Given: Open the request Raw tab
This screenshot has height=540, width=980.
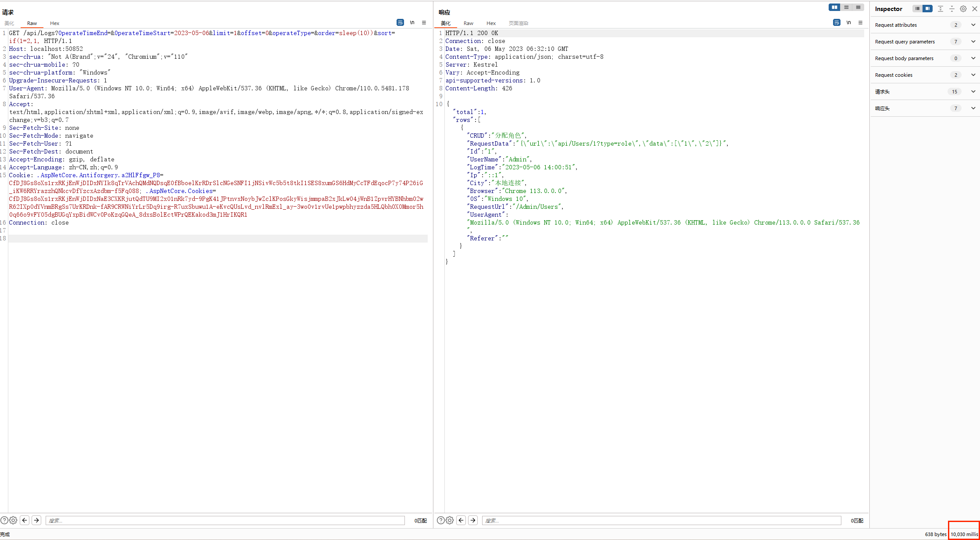Looking at the screenshot, I should click(x=32, y=23).
